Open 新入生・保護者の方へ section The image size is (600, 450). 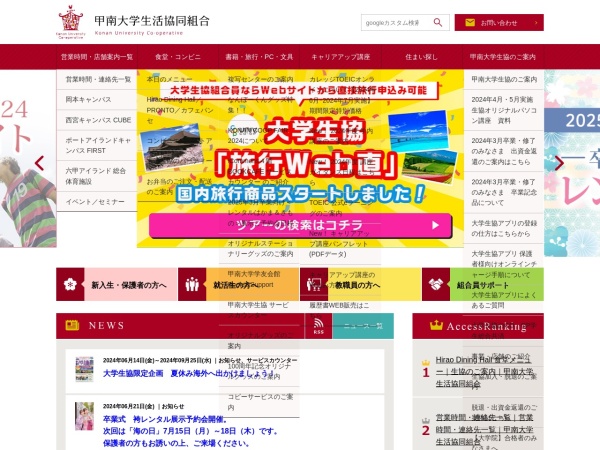coord(117,284)
